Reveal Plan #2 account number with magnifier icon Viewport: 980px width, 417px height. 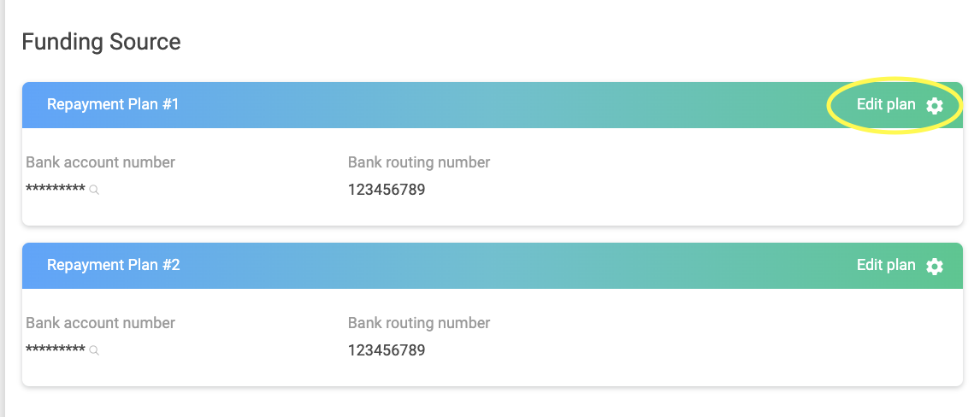[x=95, y=351]
